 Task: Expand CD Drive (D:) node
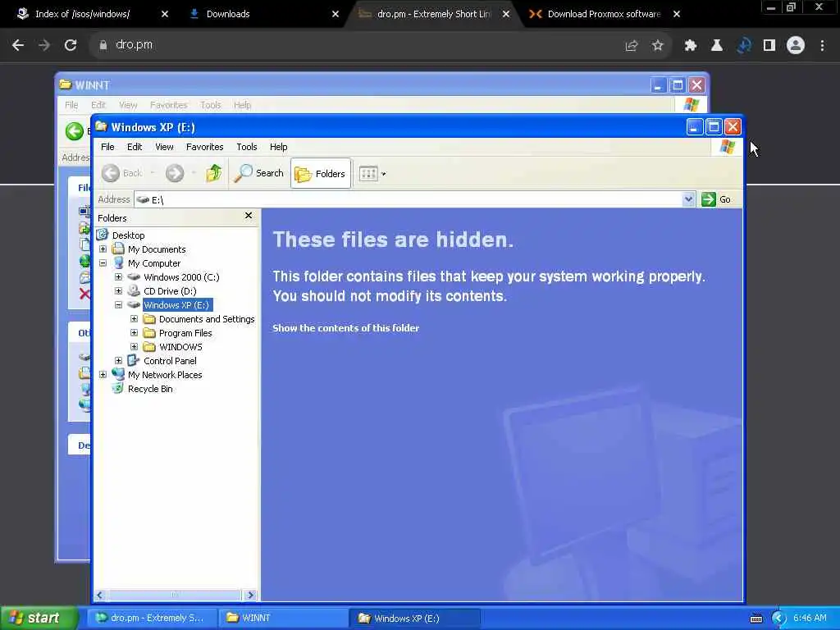click(118, 291)
